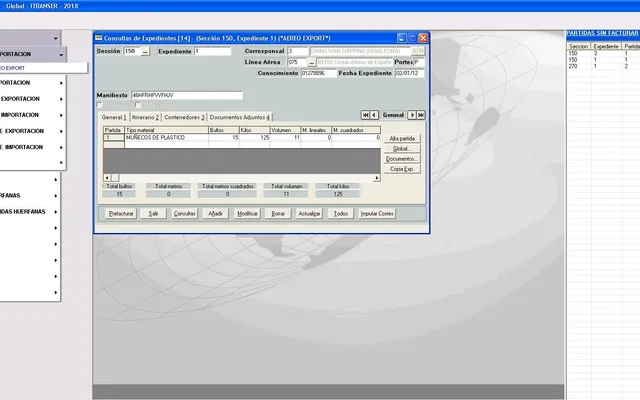Click Seccion header in Partidas sin facturar
The width and height of the screenshot is (640, 400).
pyautogui.click(x=579, y=47)
